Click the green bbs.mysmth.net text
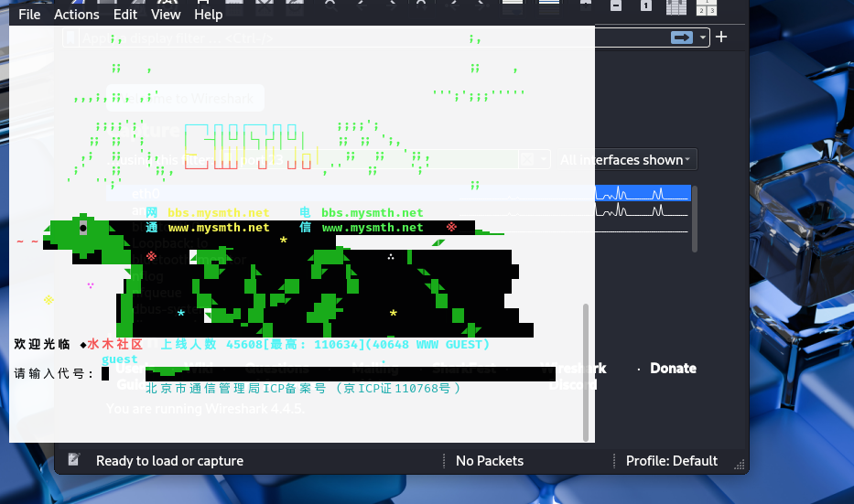This screenshot has width=854, height=504. pos(372,213)
